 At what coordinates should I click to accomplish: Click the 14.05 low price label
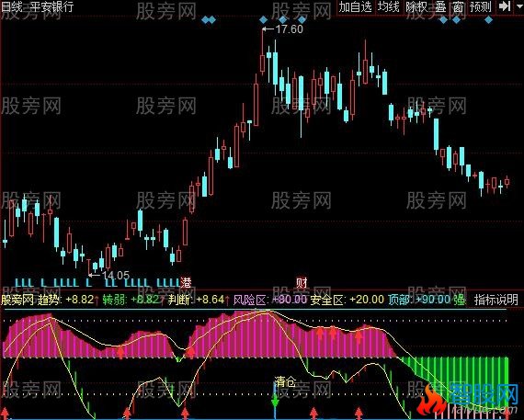(x=116, y=276)
